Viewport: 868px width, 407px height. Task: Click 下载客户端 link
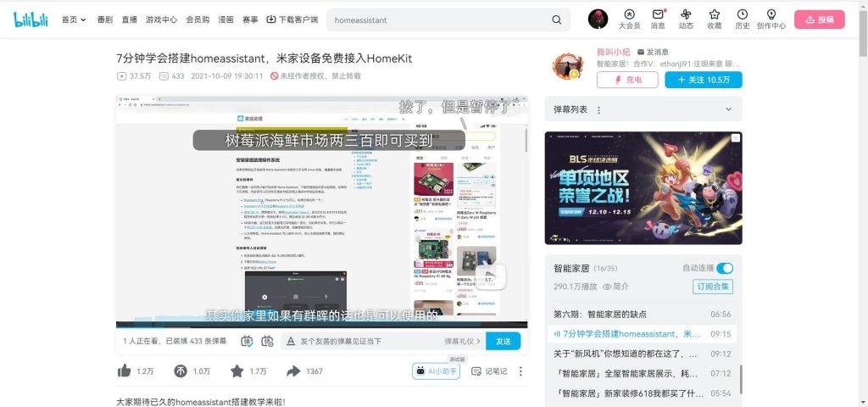292,20
